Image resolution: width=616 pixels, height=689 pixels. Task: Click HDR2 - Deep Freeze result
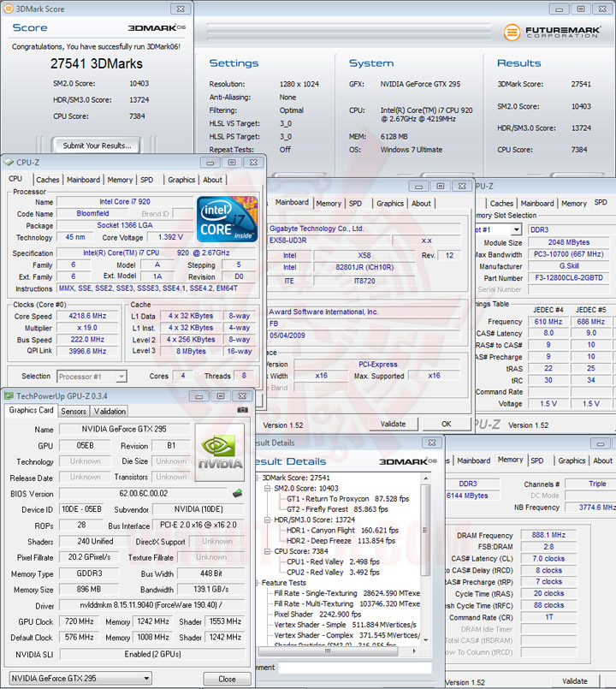pos(341,541)
